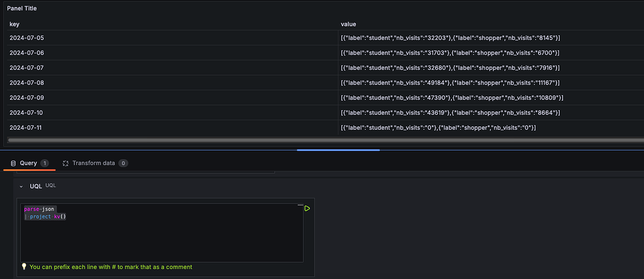The width and height of the screenshot is (644, 279).
Task: Sort table by the value column header
Action: 348,25
